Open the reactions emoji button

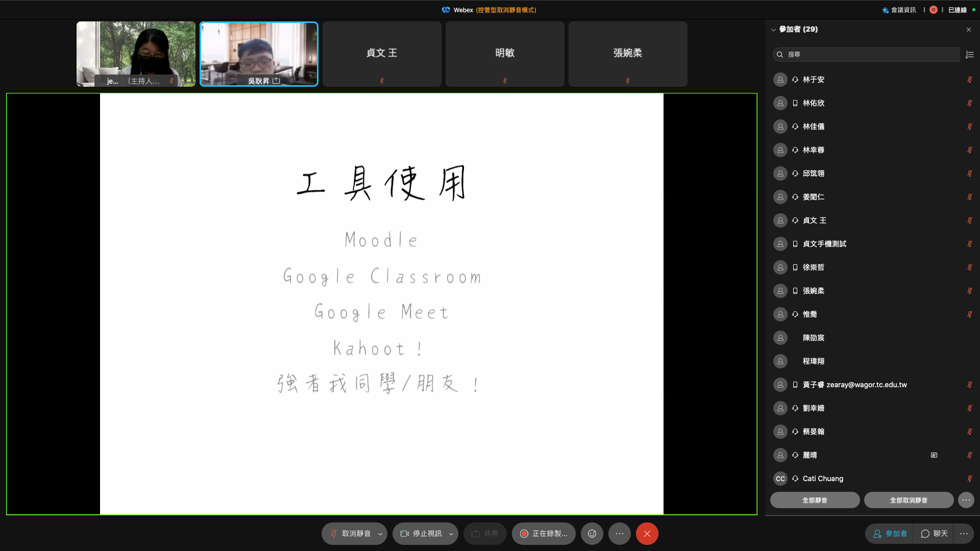(x=592, y=534)
